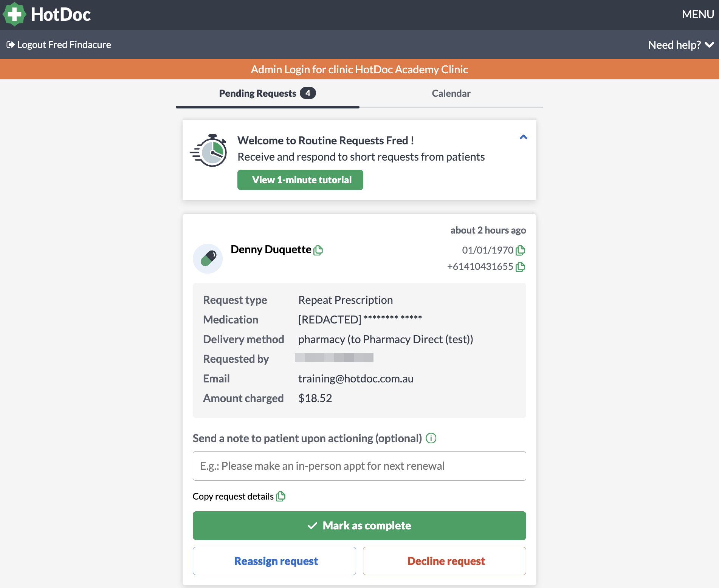Click the copy request details icon

tap(281, 496)
